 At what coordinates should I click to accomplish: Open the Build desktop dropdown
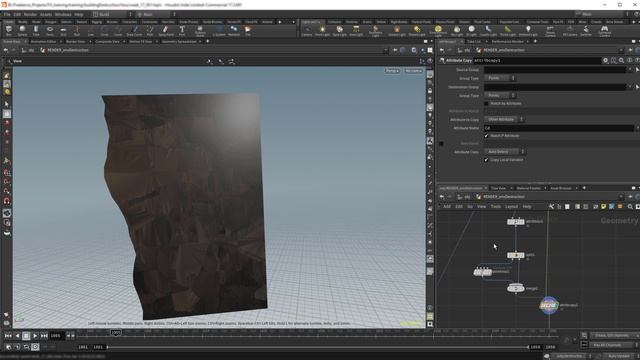pyautogui.click(x=112, y=14)
